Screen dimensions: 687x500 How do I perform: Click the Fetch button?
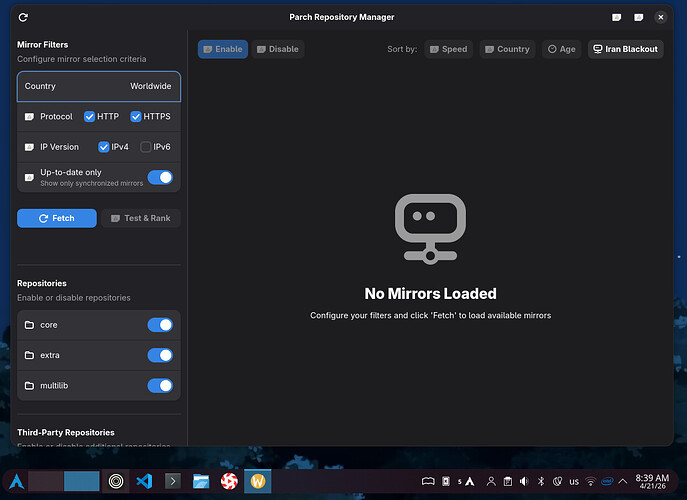[x=57, y=218]
